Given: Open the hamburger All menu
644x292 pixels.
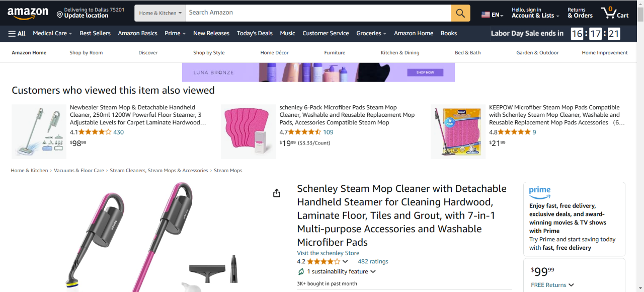Looking at the screenshot, I should pyautogui.click(x=17, y=33).
